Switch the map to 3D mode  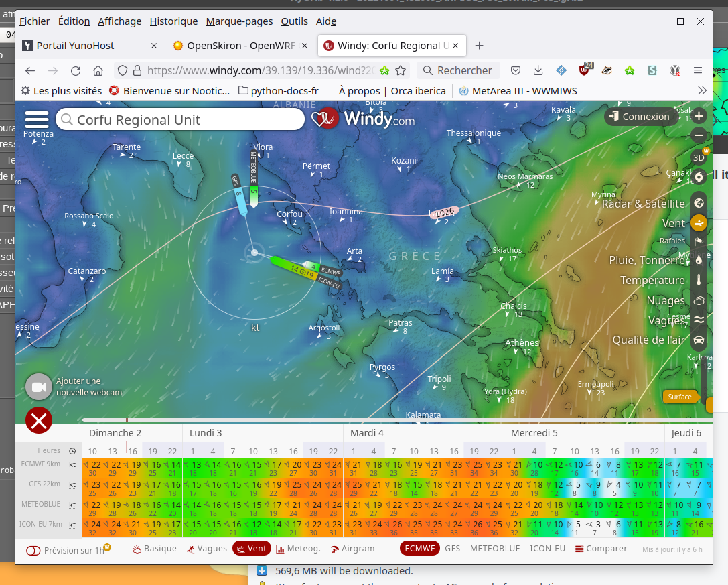pos(699,157)
